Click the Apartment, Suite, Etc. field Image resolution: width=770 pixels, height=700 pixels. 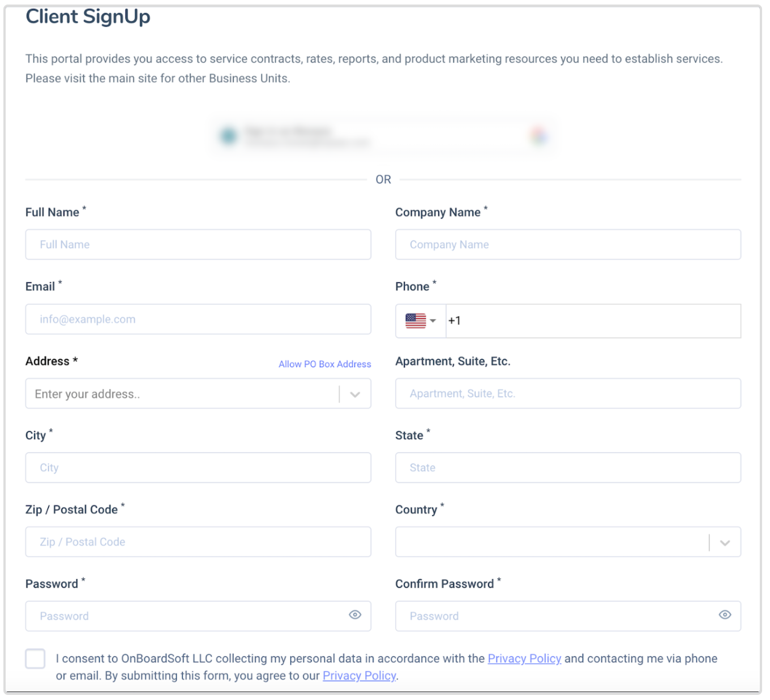click(568, 393)
